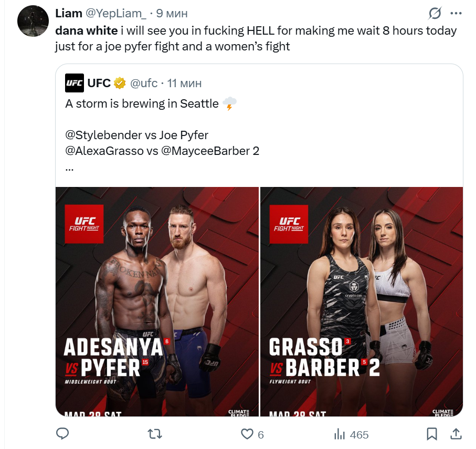Bookmark this tweet
Image resolution: width=476 pixels, height=449 pixels.
coord(432,434)
